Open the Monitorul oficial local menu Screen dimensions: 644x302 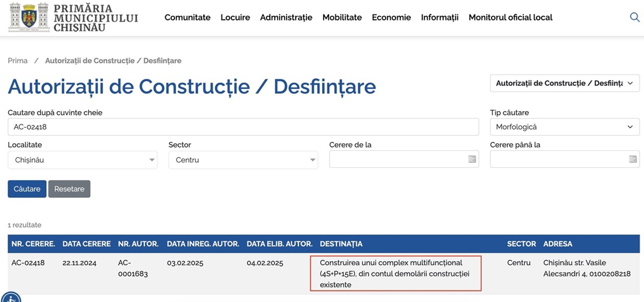(x=511, y=17)
